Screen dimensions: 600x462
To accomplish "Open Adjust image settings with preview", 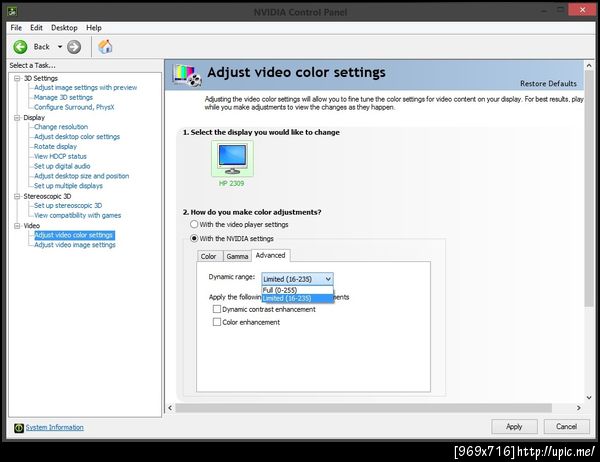I will click(x=85, y=87).
